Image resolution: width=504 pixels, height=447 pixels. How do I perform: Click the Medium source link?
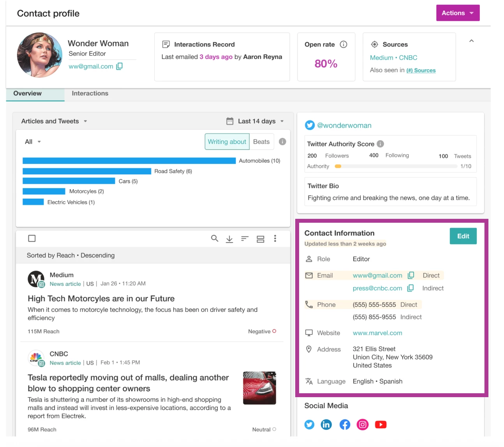[381, 58]
